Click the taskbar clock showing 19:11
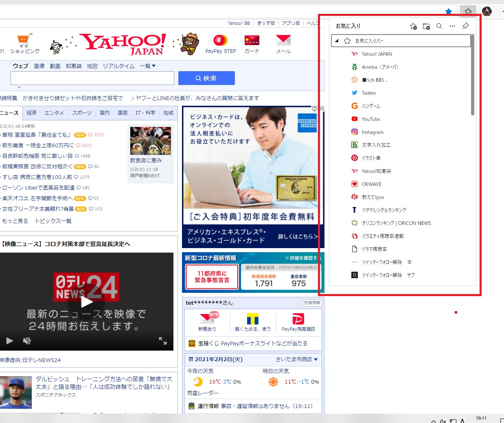The height and width of the screenshot is (423, 504). (x=481, y=419)
